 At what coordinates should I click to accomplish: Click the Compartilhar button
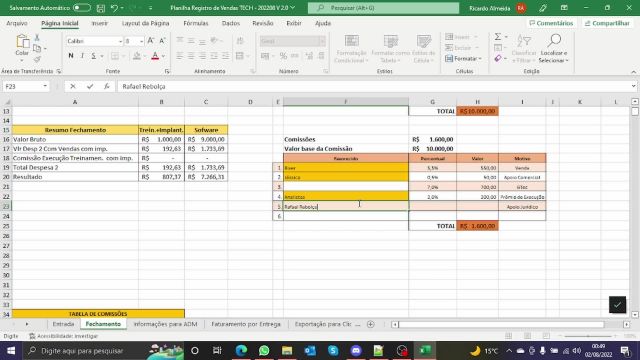[x=607, y=23]
